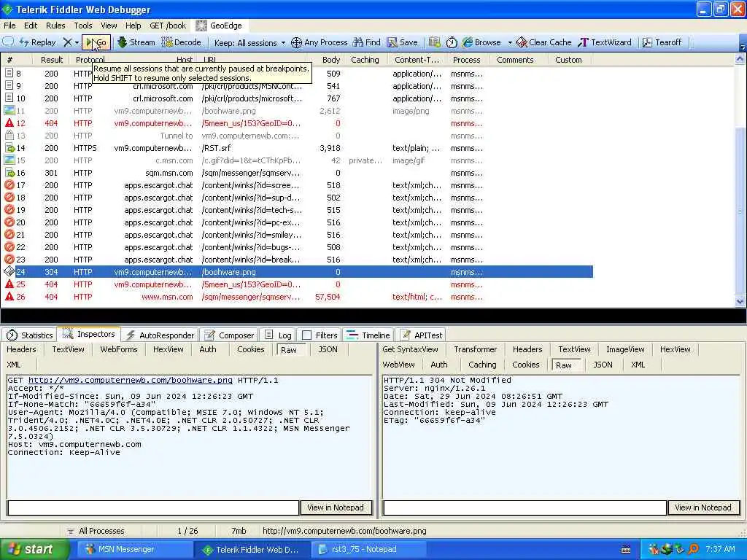Select response Transformer tab
Screen dimensions: 747x560
pos(475,349)
